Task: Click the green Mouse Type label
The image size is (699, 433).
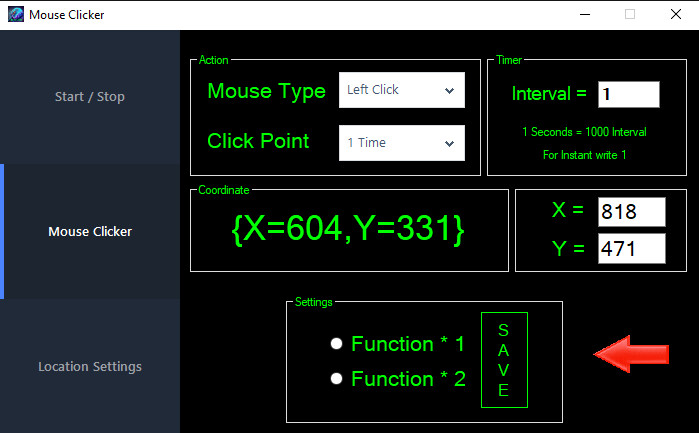Action: coord(266,91)
